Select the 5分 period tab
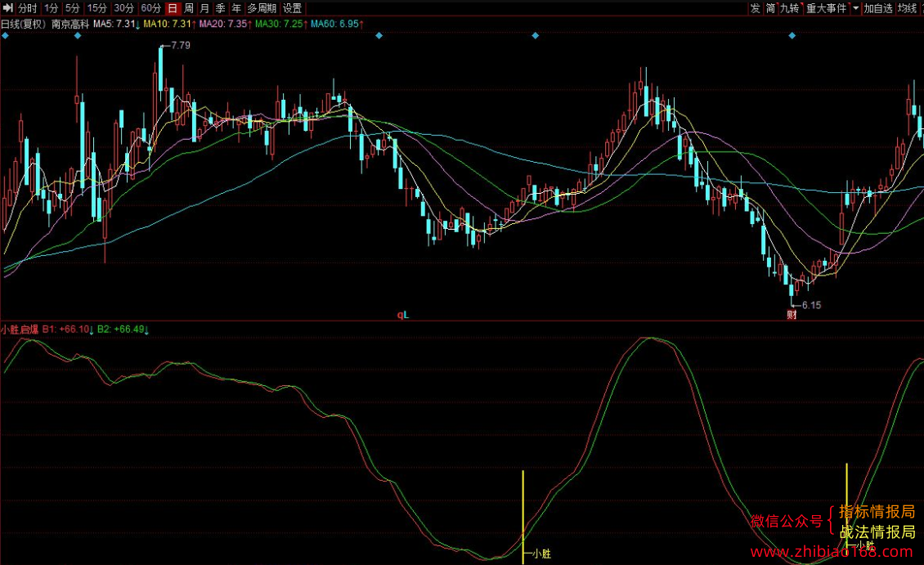The image size is (924, 565). tap(73, 8)
